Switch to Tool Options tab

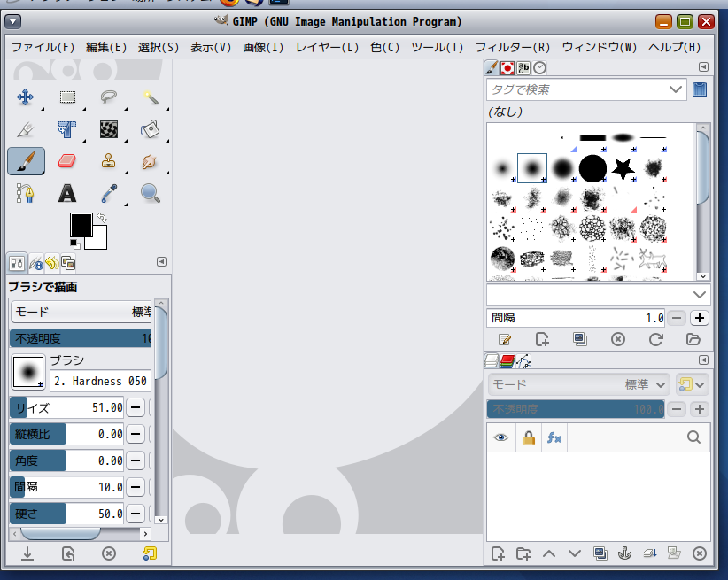[x=17, y=264]
